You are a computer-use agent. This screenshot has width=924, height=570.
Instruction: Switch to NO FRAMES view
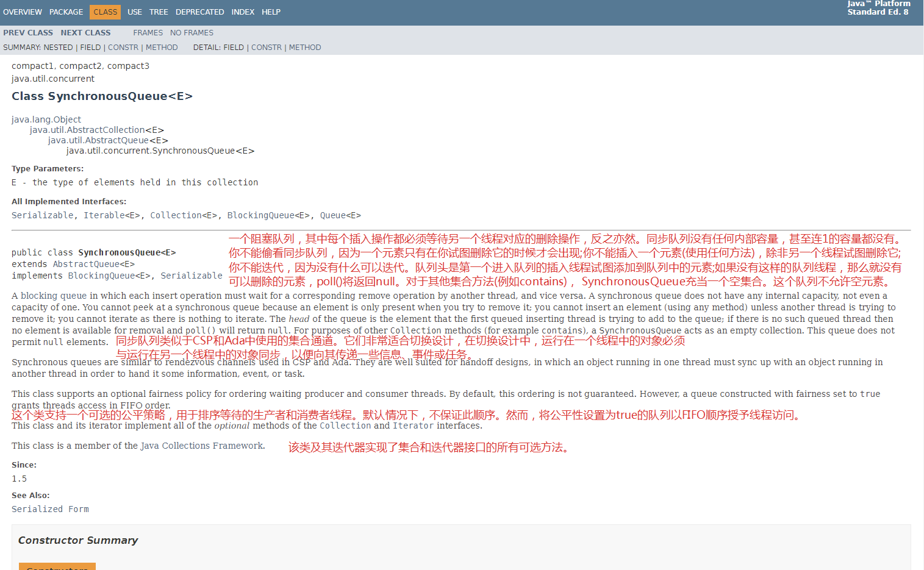192,33
